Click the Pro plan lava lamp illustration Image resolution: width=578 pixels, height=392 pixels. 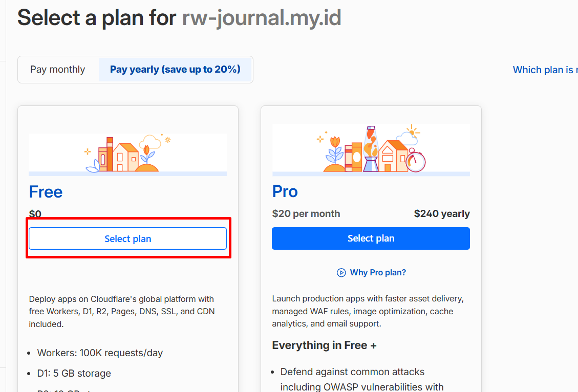coord(371,149)
